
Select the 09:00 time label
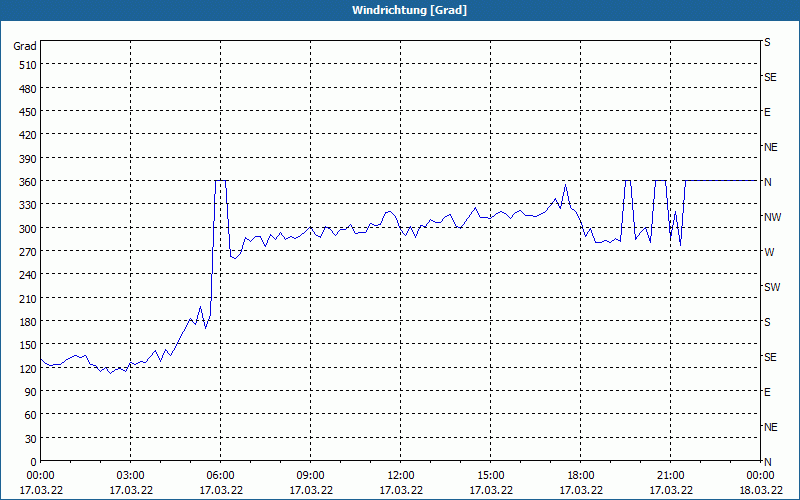pyautogui.click(x=311, y=476)
